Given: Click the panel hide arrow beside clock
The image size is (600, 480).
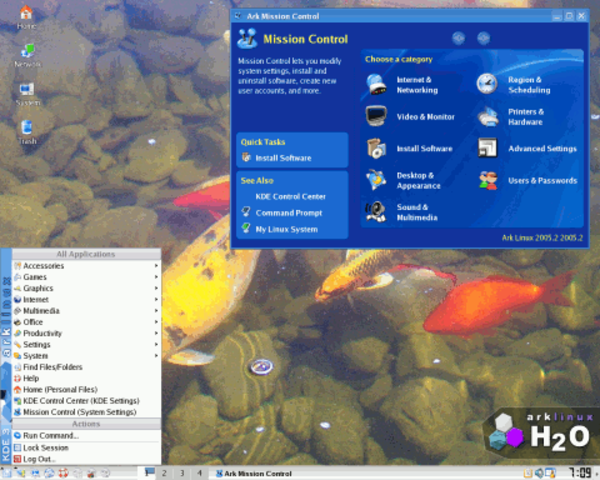Looking at the screenshot, I should 596,473.
